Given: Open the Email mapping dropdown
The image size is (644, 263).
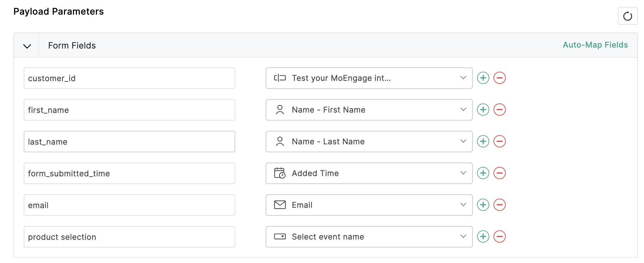Looking at the screenshot, I should click(x=369, y=205).
